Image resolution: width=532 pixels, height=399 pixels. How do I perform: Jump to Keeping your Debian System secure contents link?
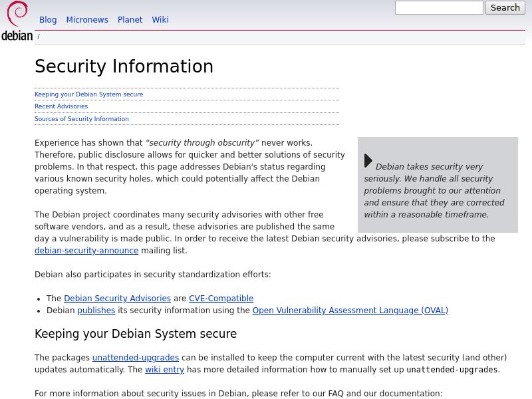(x=88, y=94)
